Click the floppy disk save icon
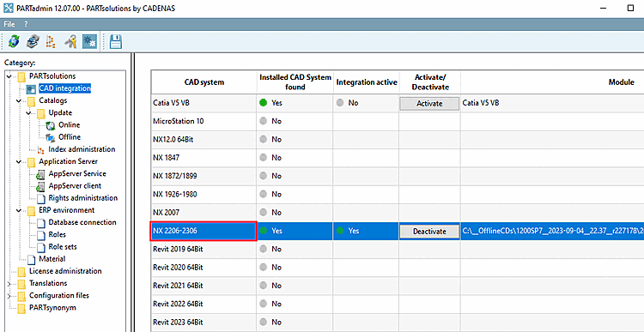The height and width of the screenshot is (332, 644). coord(116,41)
